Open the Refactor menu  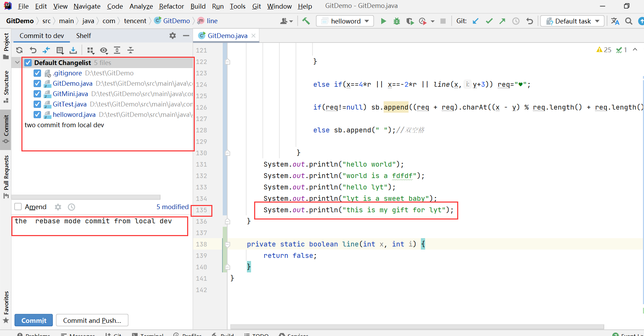[172, 6]
